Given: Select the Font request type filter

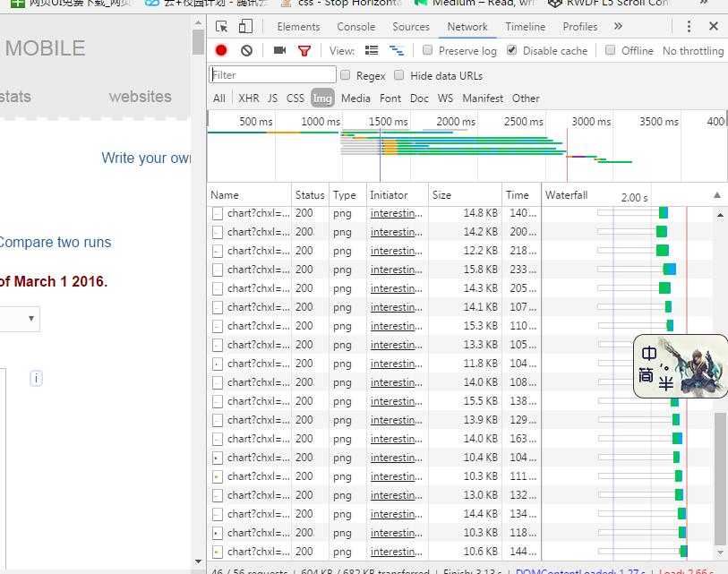Looking at the screenshot, I should click(x=390, y=99).
